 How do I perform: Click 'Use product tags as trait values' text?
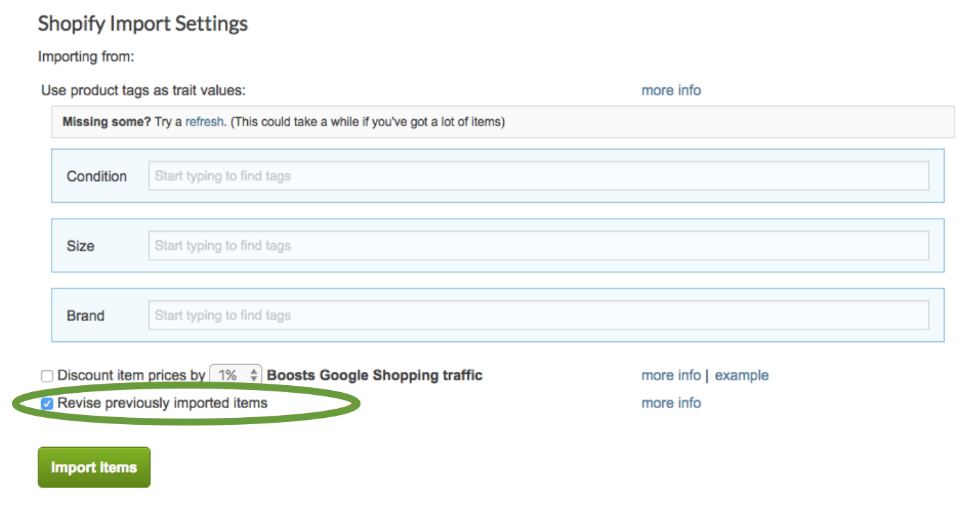pyautogui.click(x=143, y=91)
